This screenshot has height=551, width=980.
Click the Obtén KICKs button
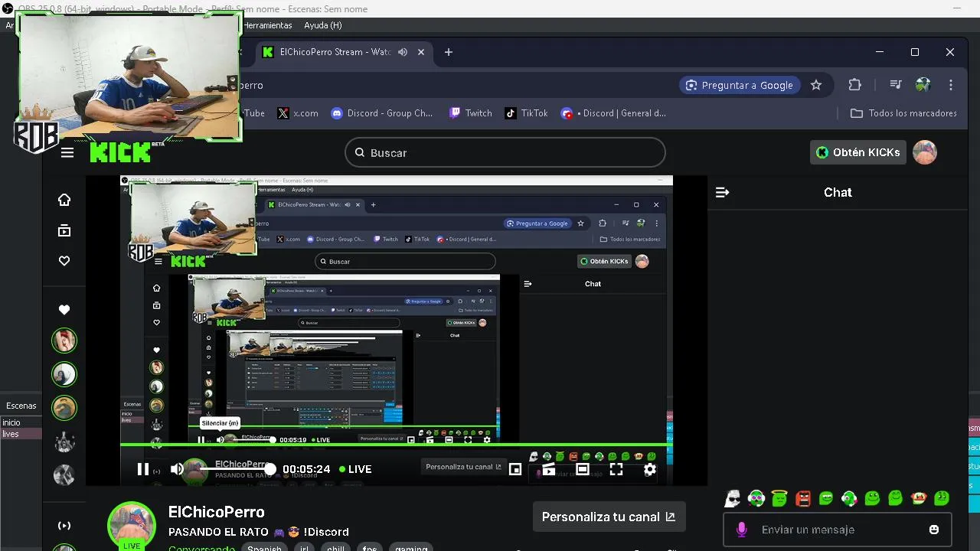pos(857,152)
